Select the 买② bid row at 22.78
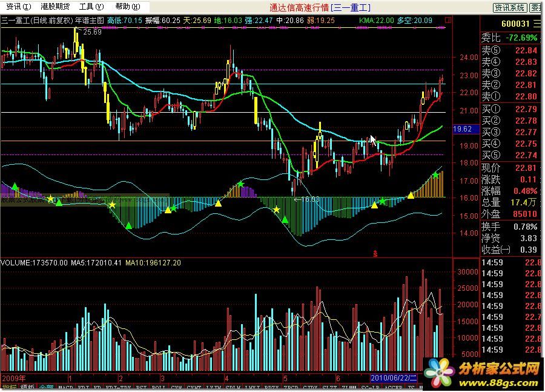 510,121
